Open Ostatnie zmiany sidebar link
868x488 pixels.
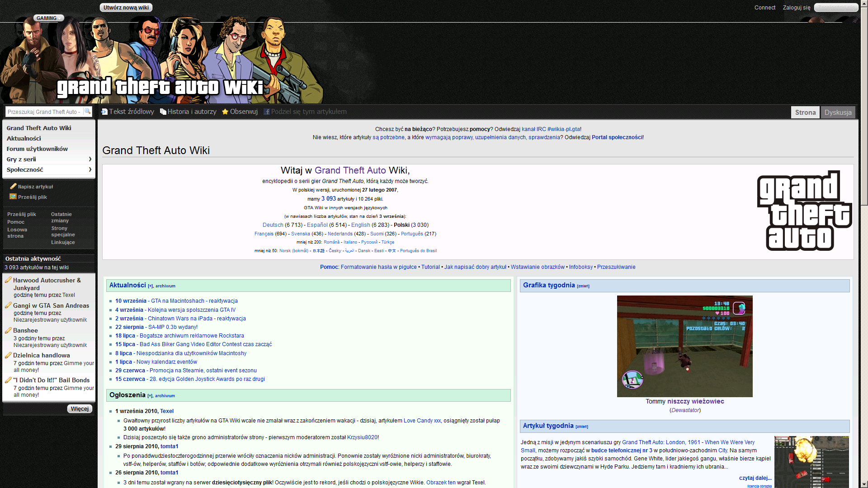[x=61, y=217]
